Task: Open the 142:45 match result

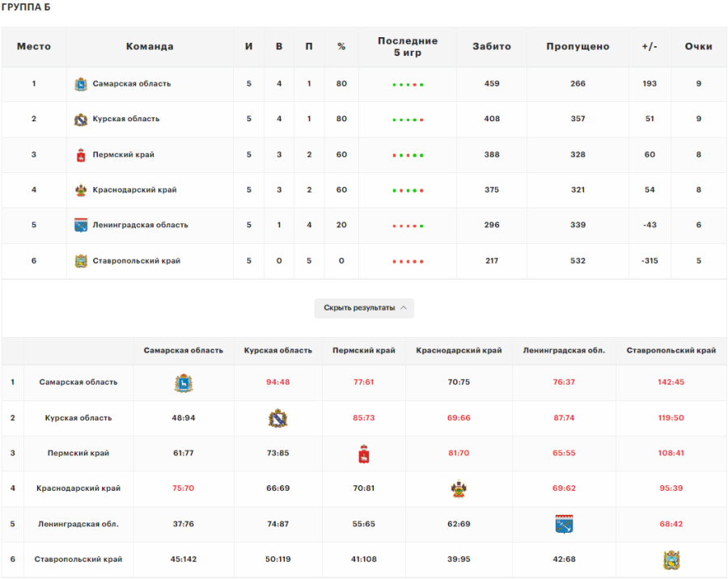Action: coord(671,382)
